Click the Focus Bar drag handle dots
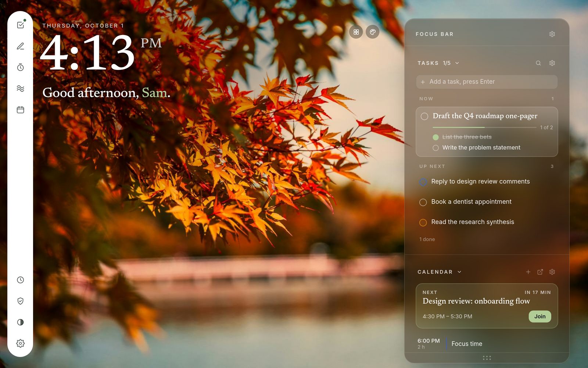Viewport: 588px width, 368px height. 487,358
